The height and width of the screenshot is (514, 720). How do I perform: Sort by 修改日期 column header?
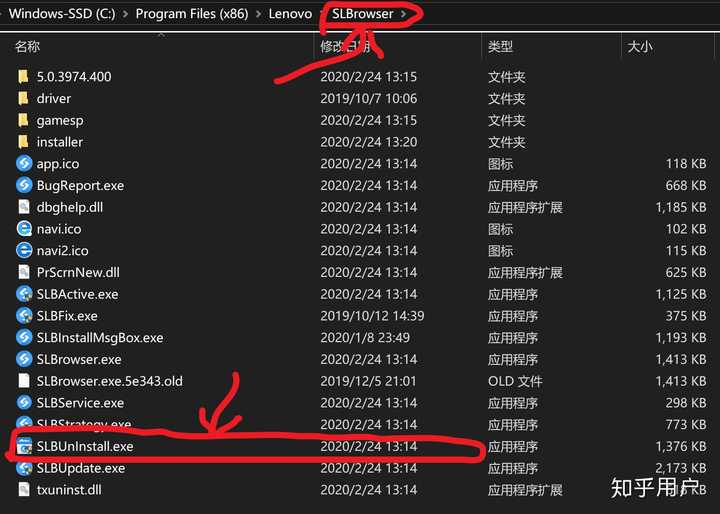pyautogui.click(x=345, y=46)
